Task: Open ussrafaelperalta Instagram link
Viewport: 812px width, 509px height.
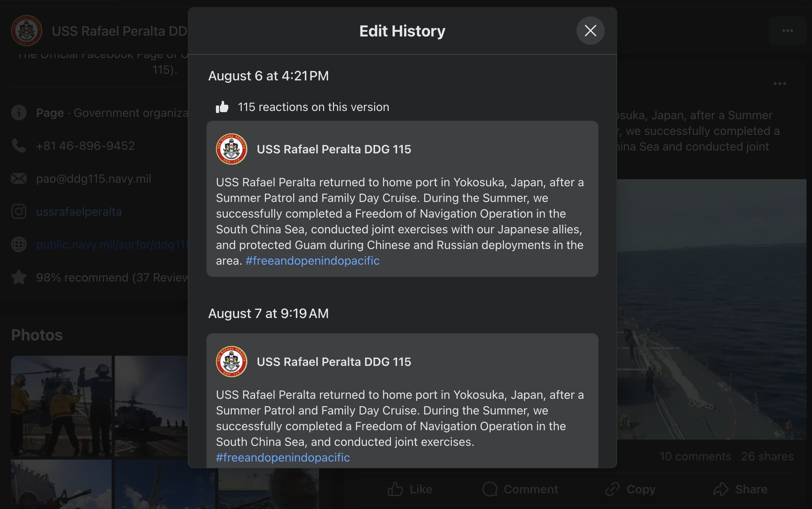Action: click(x=79, y=212)
